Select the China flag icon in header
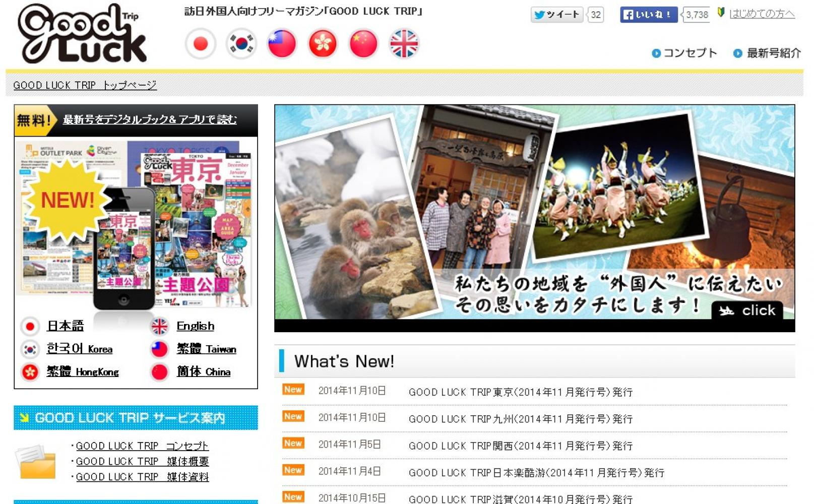Image resolution: width=814 pixels, height=504 pixels. (x=363, y=44)
